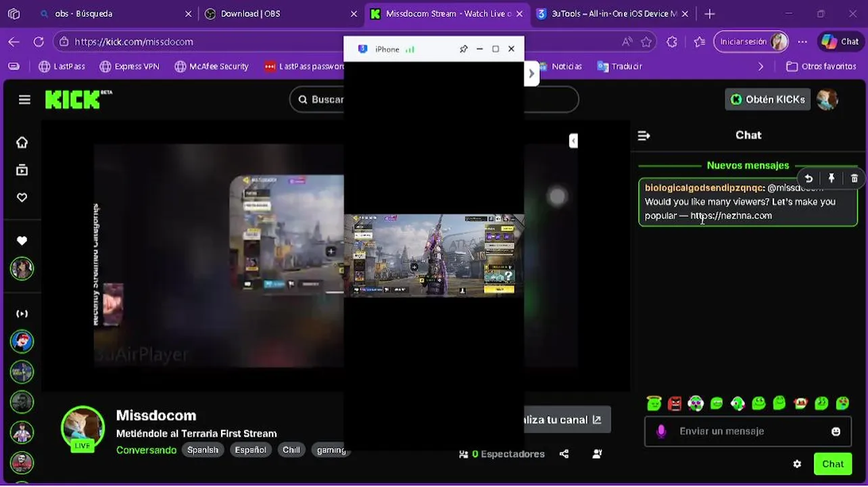The height and width of the screenshot is (487, 868).
Task: Click the live broadcast icon in sidebar
Action: 22,314
